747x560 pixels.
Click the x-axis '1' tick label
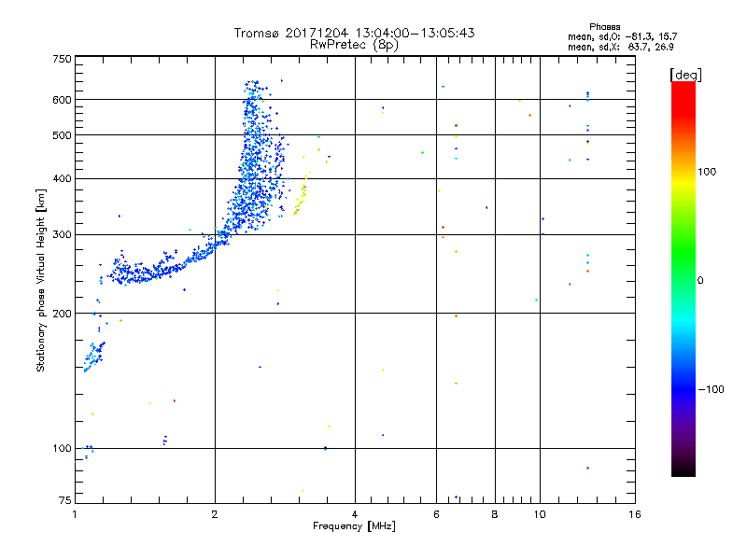coord(75,514)
